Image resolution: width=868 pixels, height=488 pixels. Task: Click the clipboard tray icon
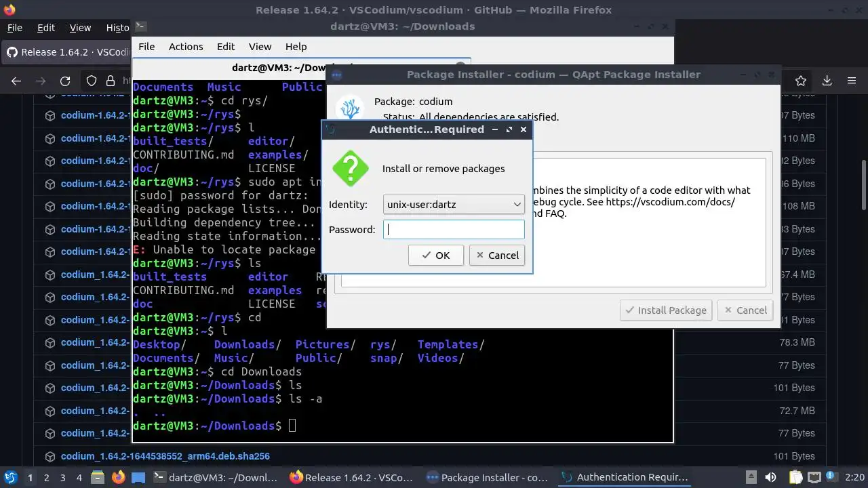coord(795,477)
